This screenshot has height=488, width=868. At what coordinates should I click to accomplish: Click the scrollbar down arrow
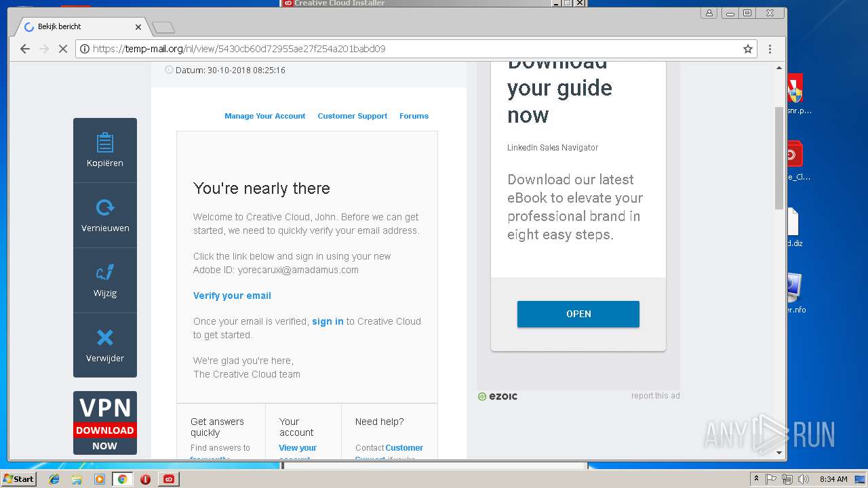(779, 452)
